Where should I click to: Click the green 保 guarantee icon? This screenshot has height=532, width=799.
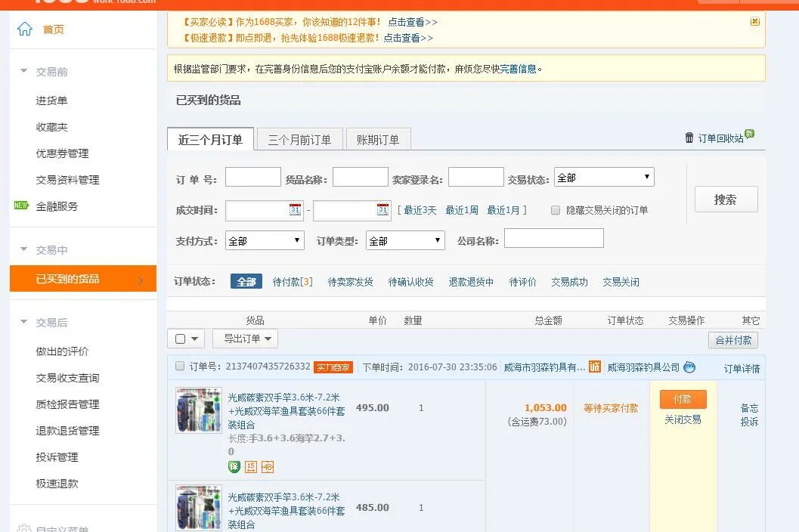point(234,467)
